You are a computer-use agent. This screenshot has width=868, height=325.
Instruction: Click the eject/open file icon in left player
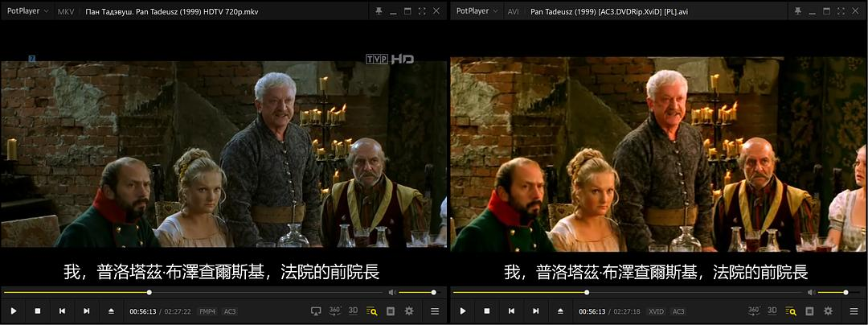(x=111, y=311)
